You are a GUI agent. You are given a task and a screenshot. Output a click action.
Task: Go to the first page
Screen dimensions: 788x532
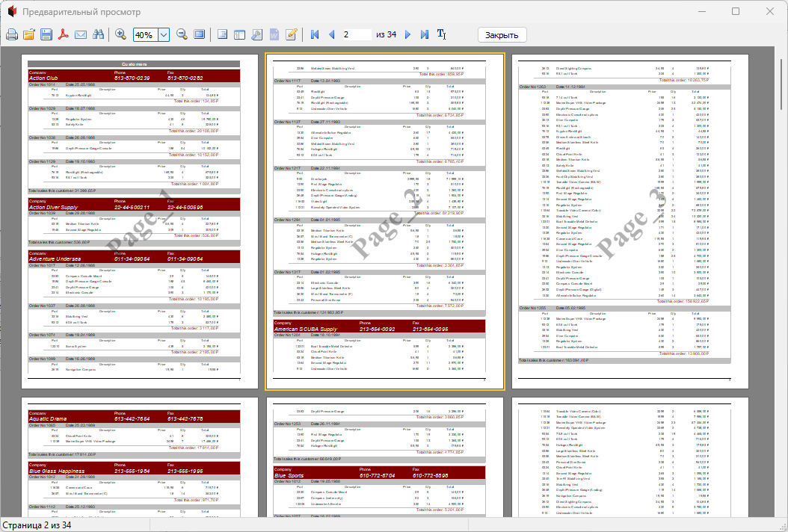315,35
